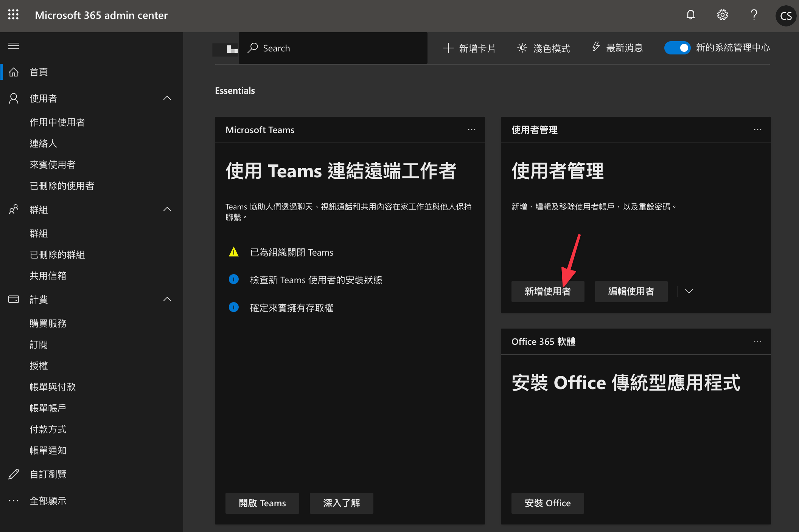Viewport: 799px width, 532px height.
Task: Click the plus icon for 新增卡片
Action: 448,48
